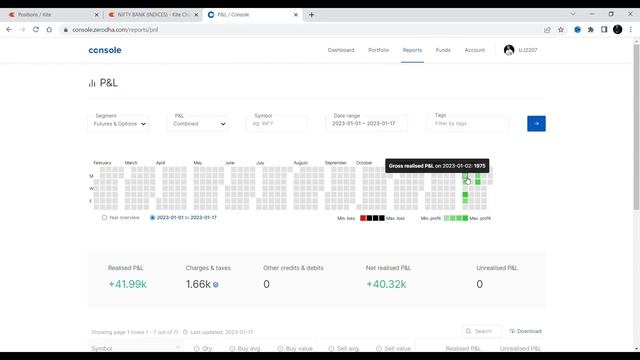640x360 pixels.
Task: Click the Date range input field
Action: click(367, 123)
